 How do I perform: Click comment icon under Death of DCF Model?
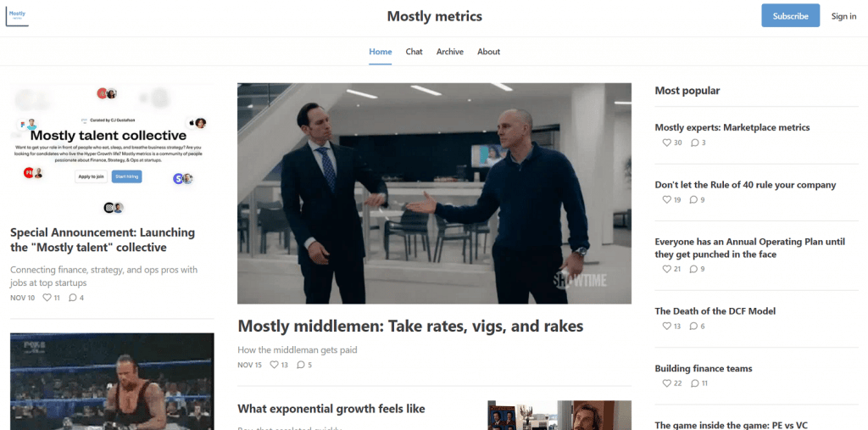[x=693, y=326]
